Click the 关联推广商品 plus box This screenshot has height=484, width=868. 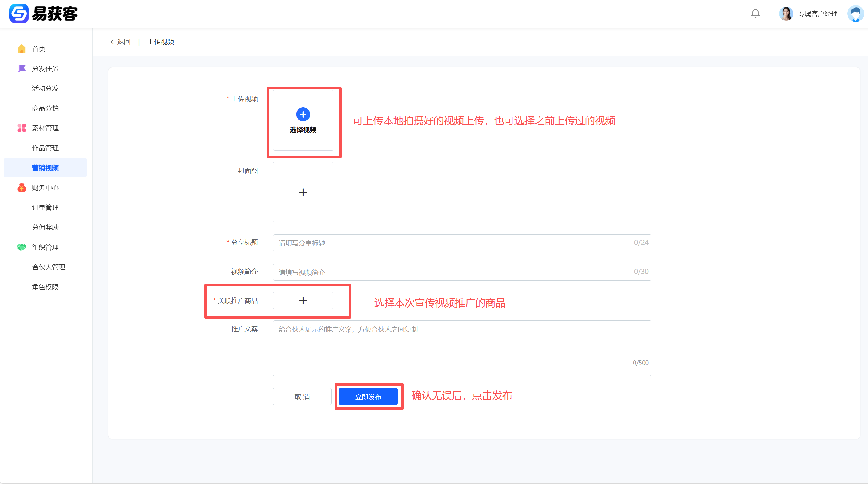303,301
